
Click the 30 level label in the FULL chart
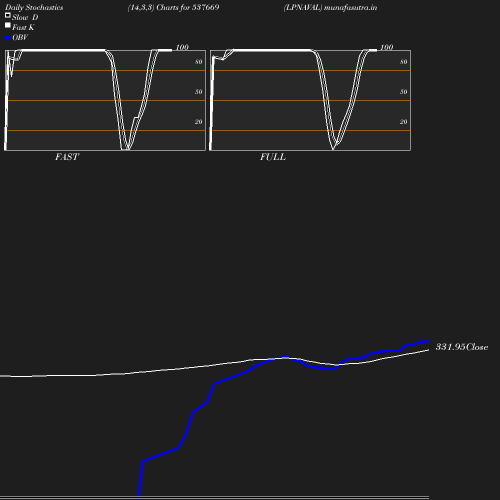coord(403,92)
